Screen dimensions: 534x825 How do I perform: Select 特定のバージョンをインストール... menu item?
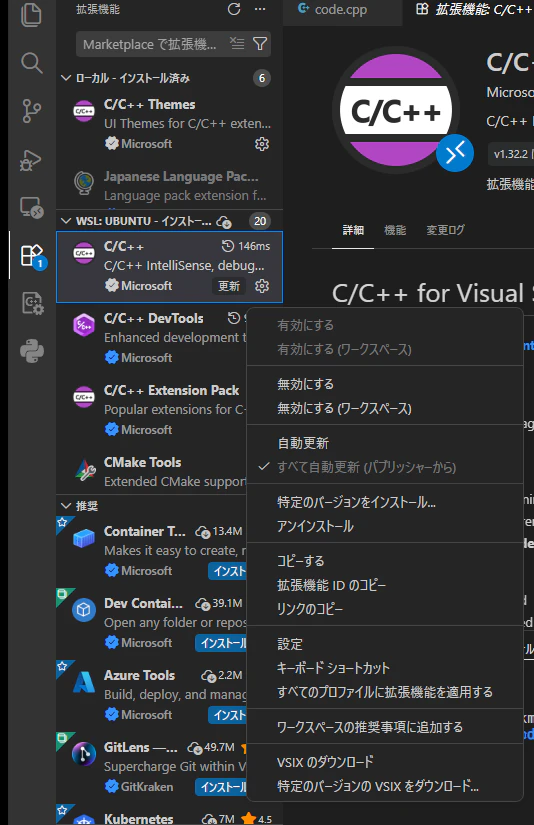click(385, 502)
